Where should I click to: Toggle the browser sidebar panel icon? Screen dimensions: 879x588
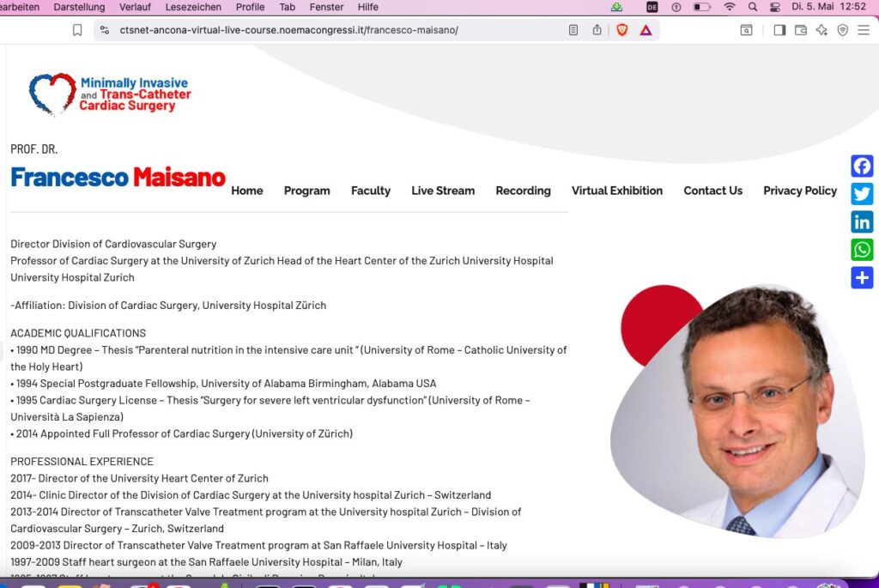click(779, 30)
